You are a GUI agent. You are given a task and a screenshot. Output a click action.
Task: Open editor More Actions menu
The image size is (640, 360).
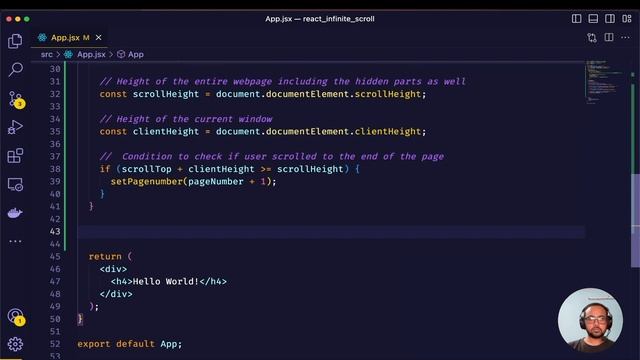tap(625, 38)
